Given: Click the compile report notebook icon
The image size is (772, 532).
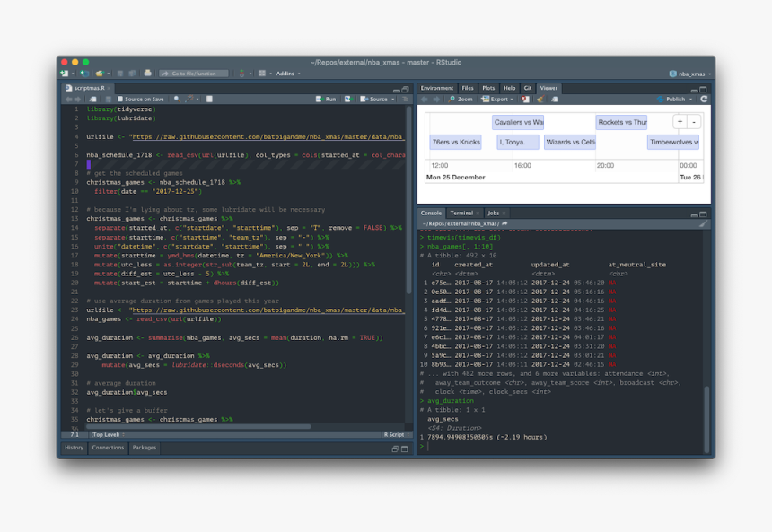Looking at the screenshot, I should point(209,99).
